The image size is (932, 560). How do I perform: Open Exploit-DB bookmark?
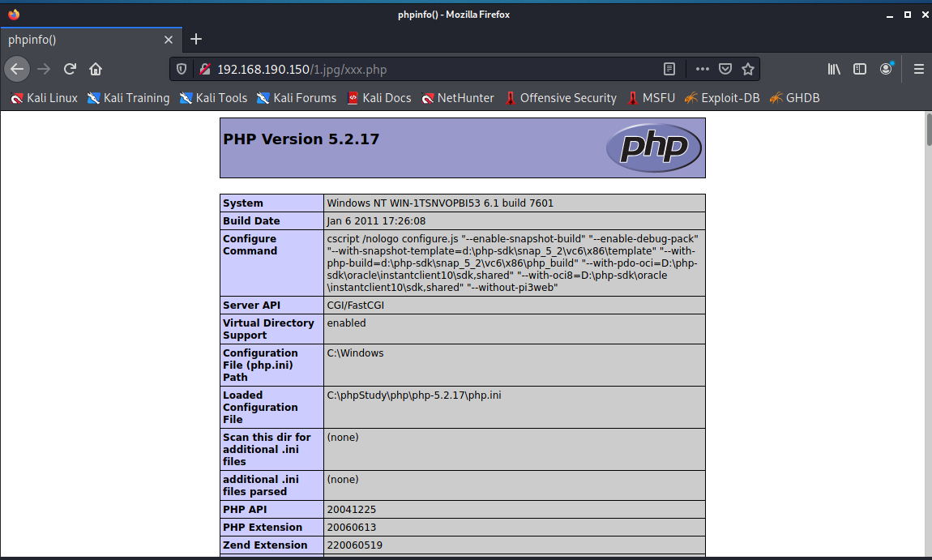coord(722,98)
